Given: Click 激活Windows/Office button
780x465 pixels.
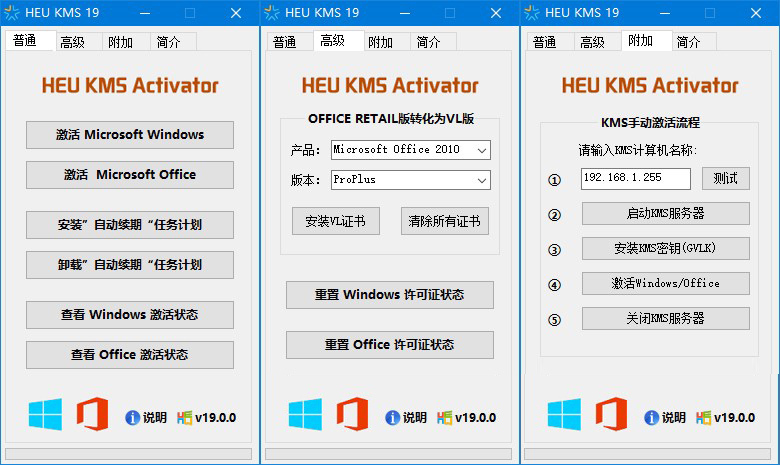Looking at the screenshot, I should pyautogui.click(x=666, y=283).
